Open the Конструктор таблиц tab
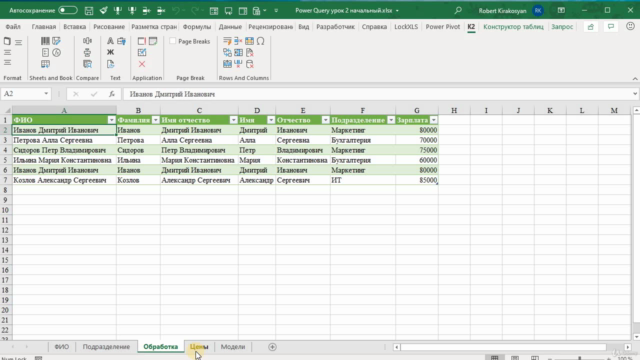Image resolution: width=640 pixels, height=360 pixels. [513, 27]
